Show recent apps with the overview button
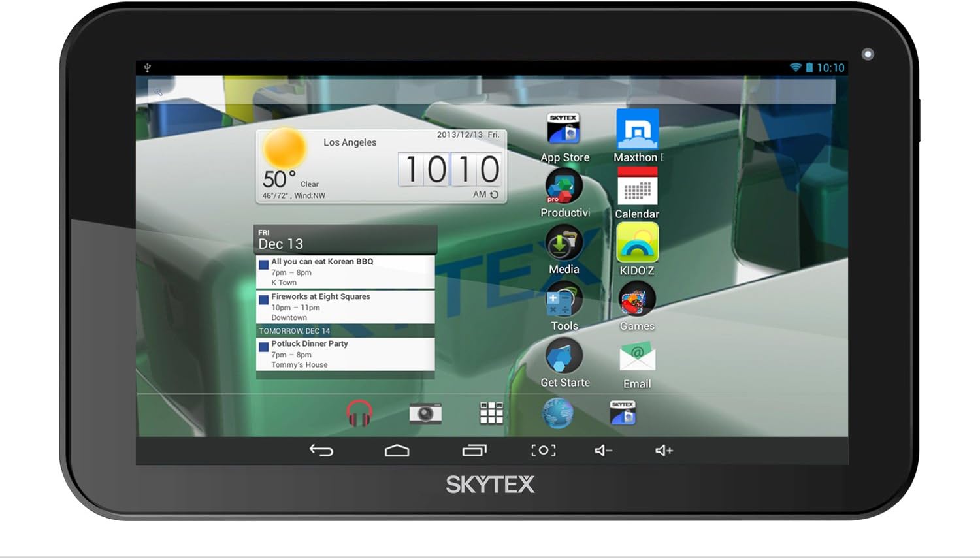The height and width of the screenshot is (559, 980). coord(474,450)
